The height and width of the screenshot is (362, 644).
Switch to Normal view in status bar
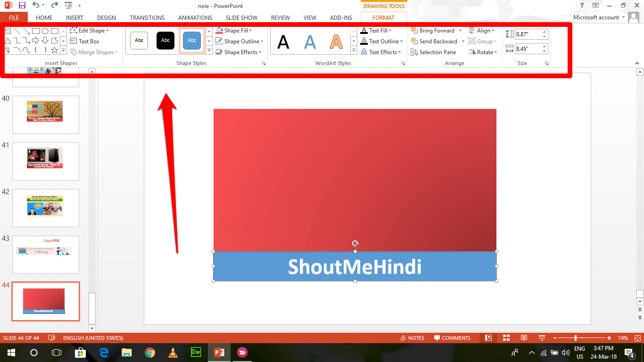(x=488, y=338)
